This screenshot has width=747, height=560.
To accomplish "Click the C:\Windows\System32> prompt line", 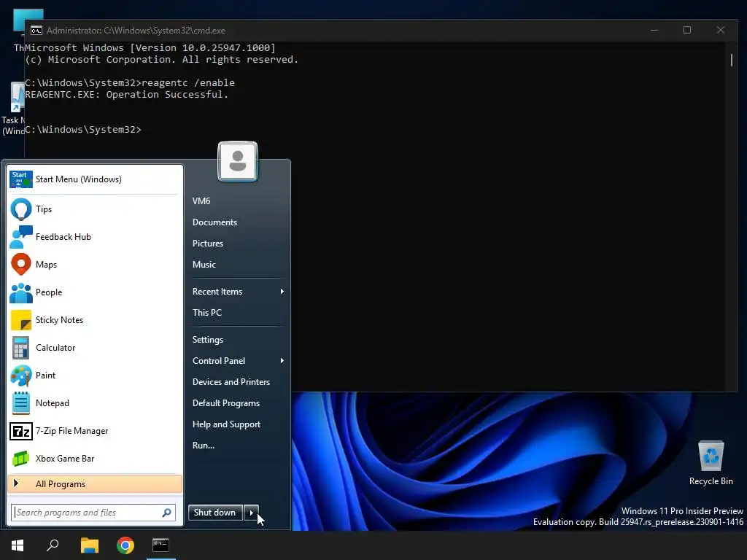I will pyautogui.click(x=83, y=130).
